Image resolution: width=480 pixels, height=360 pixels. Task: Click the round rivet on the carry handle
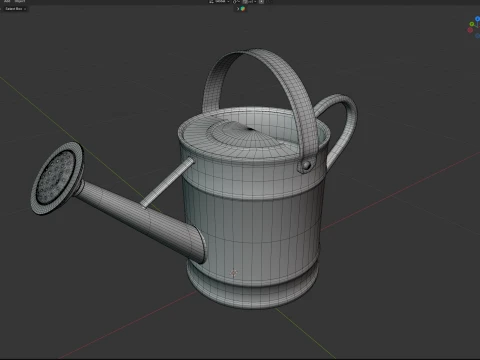tap(306, 165)
